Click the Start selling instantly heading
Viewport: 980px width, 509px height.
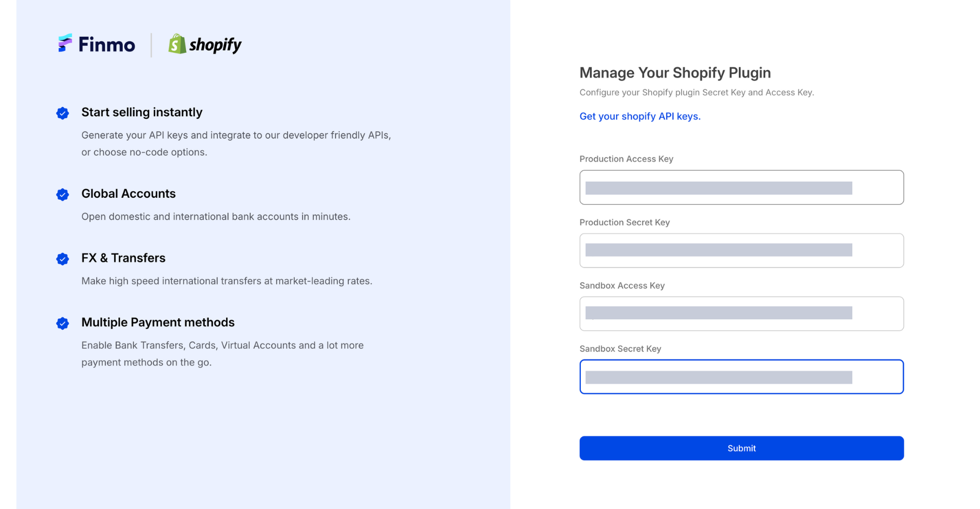click(142, 112)
